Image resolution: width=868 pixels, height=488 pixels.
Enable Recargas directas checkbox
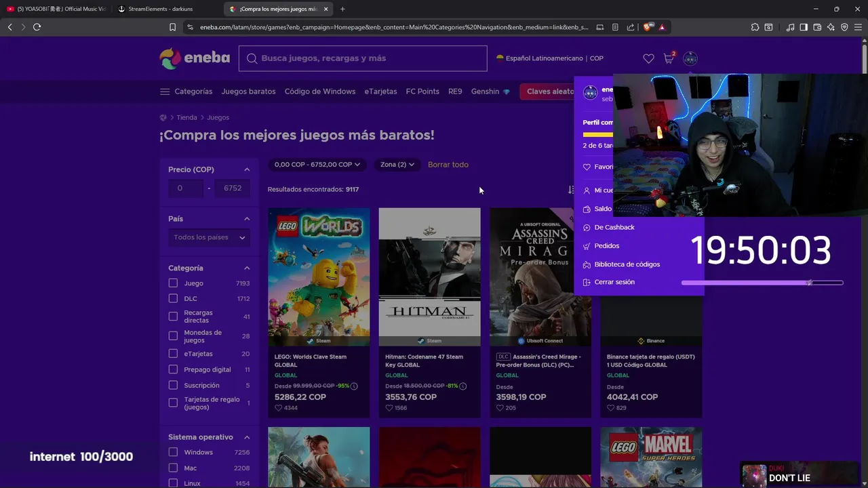(x=173, y=317)
